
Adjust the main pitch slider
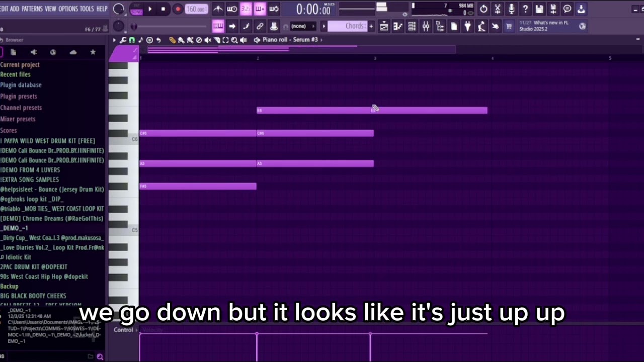point(134,27)
